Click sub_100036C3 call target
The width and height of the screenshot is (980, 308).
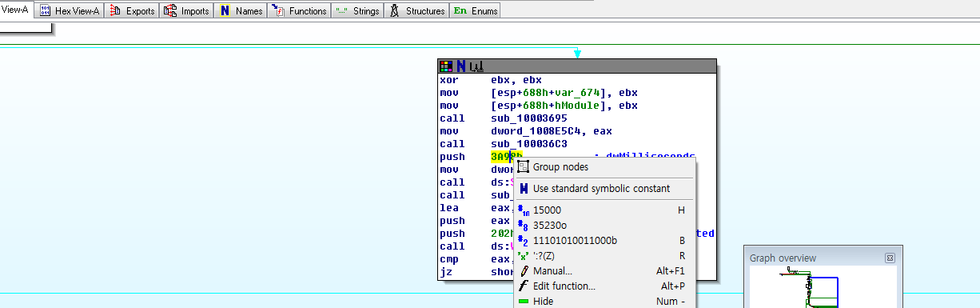tap(529, 144)
